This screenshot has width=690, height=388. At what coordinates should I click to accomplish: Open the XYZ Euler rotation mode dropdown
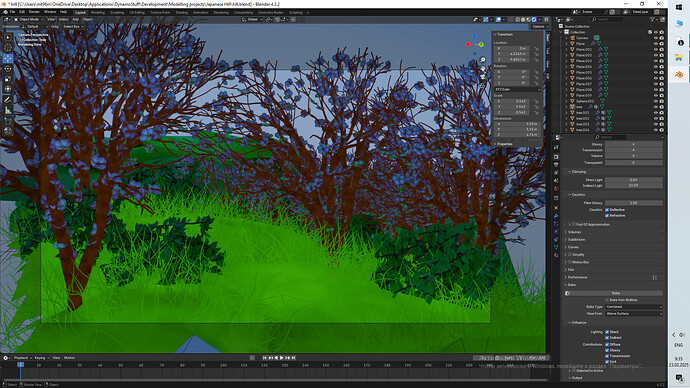(x=517, y=89)
